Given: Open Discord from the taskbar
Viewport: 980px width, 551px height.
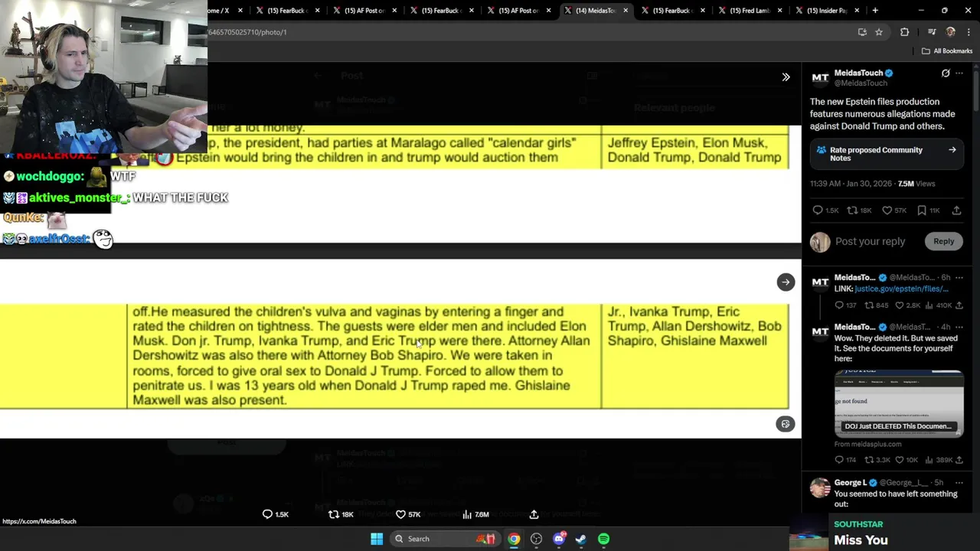Looking at the screenshot, I should tap(559, 539).
